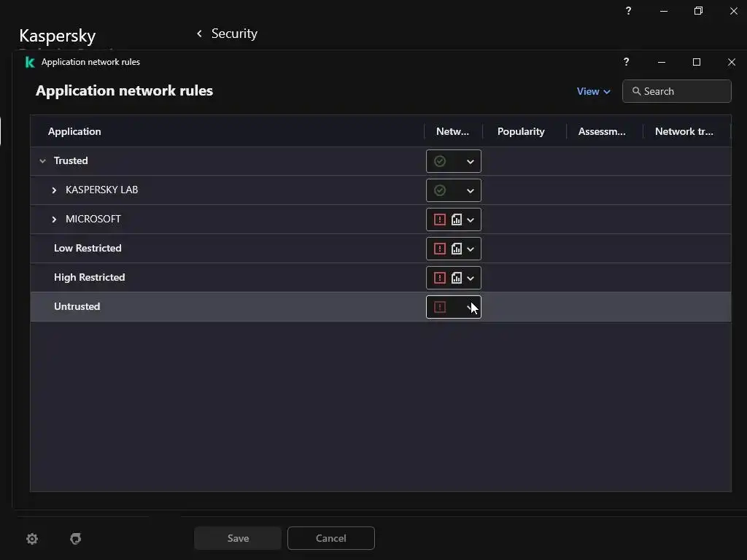Select the MICROSOFT row
Viewport: 747px width, 560px height.
pos(381,219)
